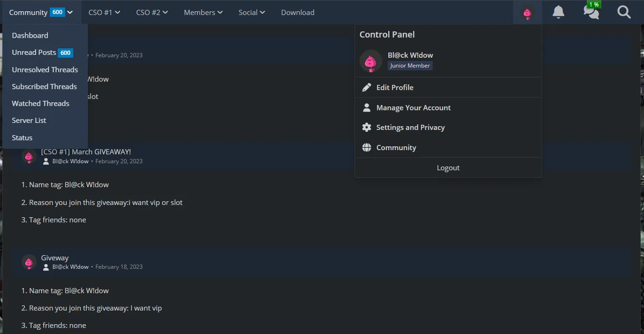The image size is (644, 334).
Task: Open the [CSO #1] March GIVEAWAY! thread
Action: (x=86, y=152)
